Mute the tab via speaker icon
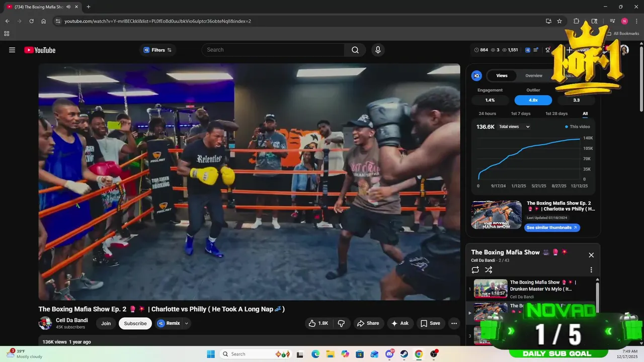644x362 pixels. point(68,7)
